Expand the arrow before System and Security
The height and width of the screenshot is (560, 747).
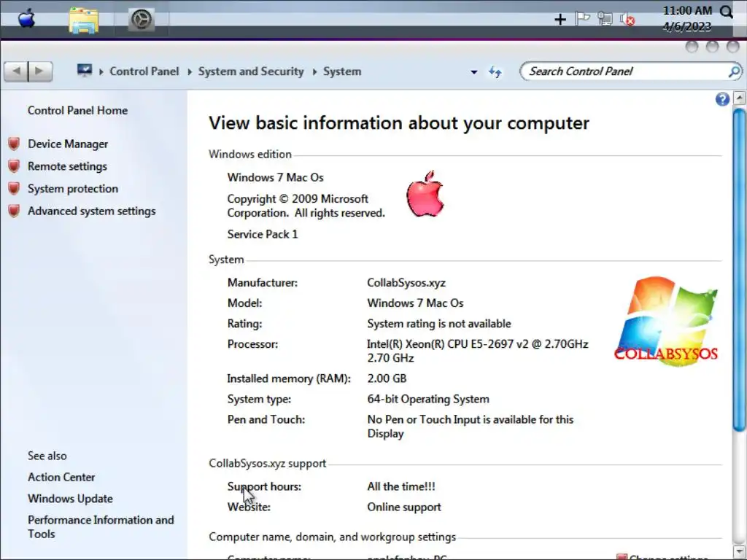[190, 72]
